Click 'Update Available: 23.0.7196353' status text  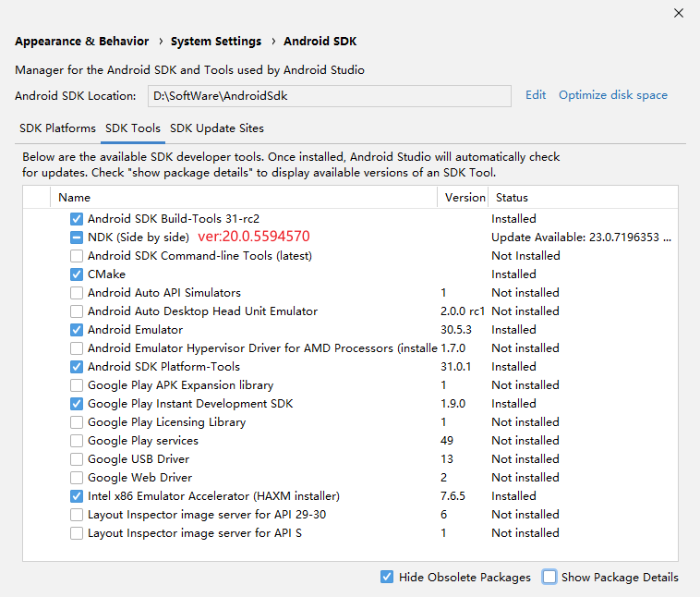[581, 238]
